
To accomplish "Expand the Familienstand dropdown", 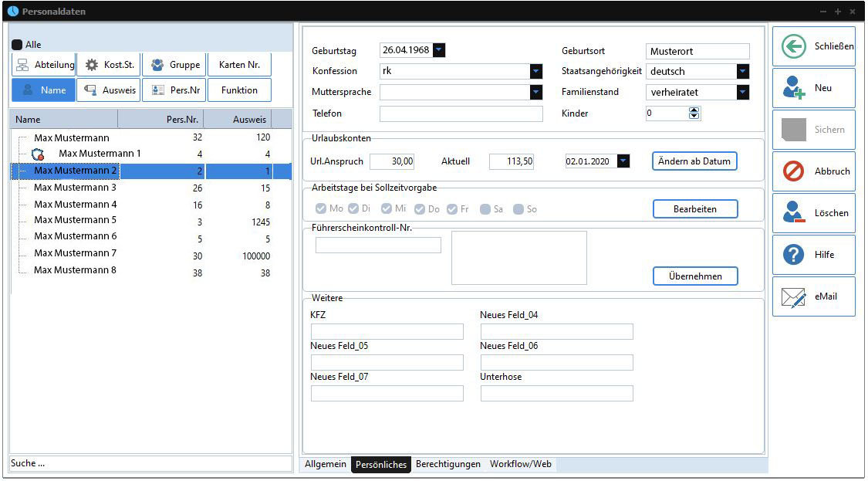I will coord(743,92).
